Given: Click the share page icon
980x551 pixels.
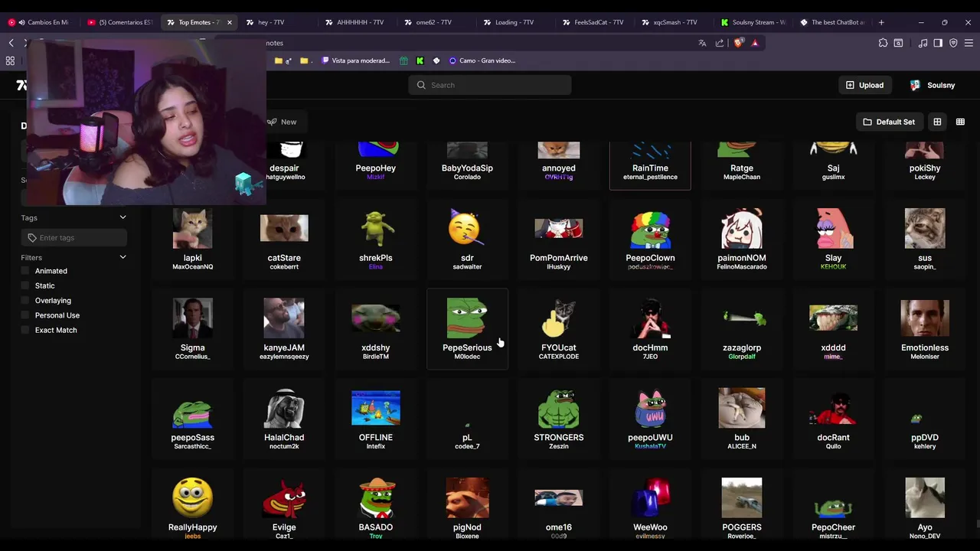Looking at the screenshot, I should coord(720,43).
